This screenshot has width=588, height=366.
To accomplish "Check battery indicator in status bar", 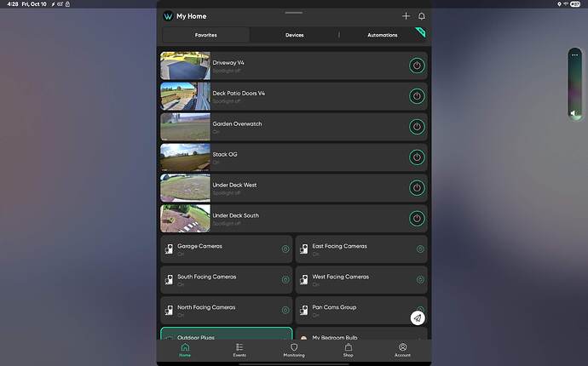I will pyautogui.click(x=575, y=4).
